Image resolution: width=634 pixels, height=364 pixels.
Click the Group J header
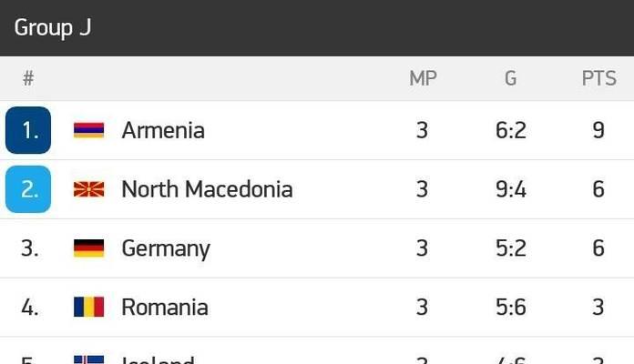coord(53,27)
